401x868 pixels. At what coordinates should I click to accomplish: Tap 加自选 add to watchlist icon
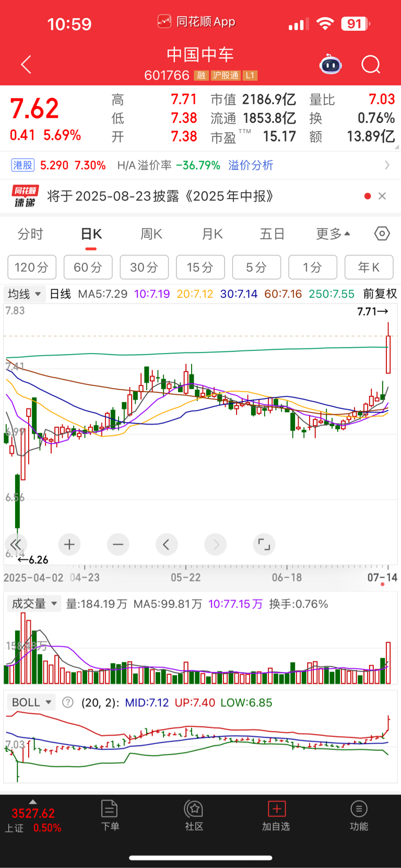pos(276,815)
